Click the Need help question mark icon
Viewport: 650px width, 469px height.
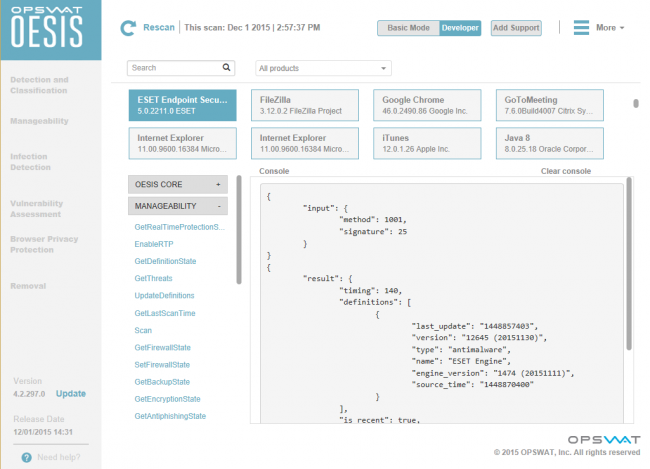coord(27,457)
